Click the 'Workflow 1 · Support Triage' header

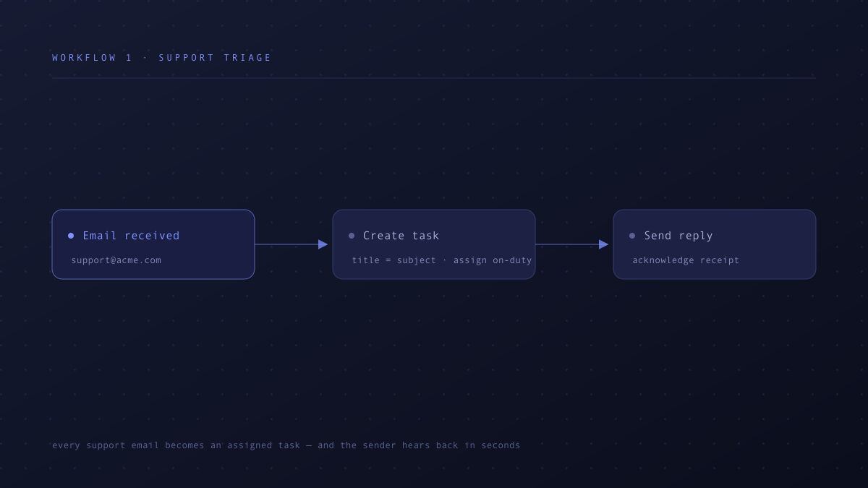[162, 58]
